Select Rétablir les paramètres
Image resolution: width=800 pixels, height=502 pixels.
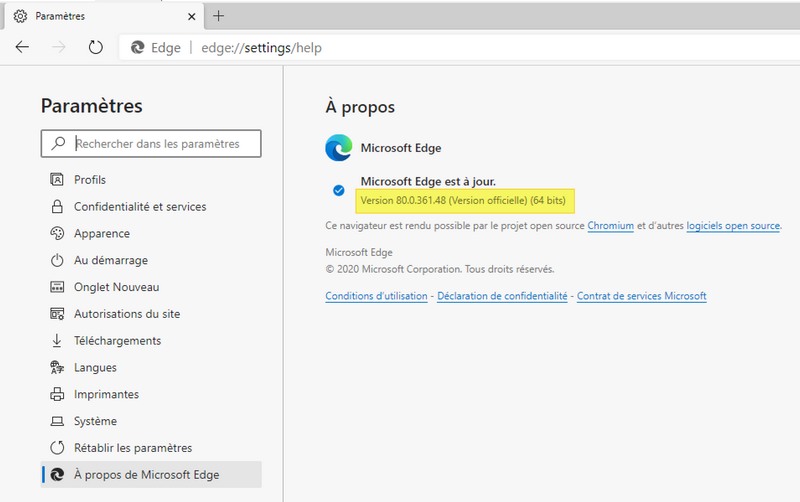(133, 448)
